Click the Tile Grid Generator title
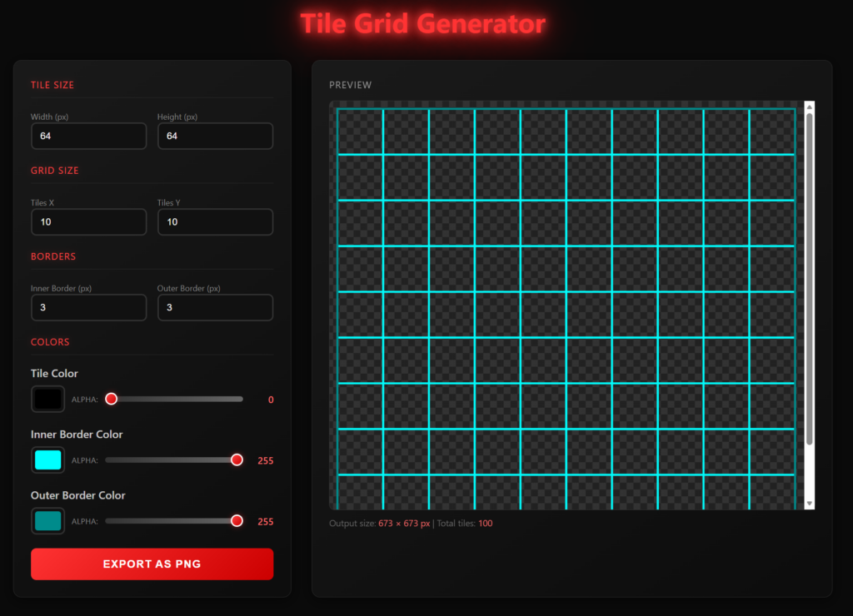 423,23
